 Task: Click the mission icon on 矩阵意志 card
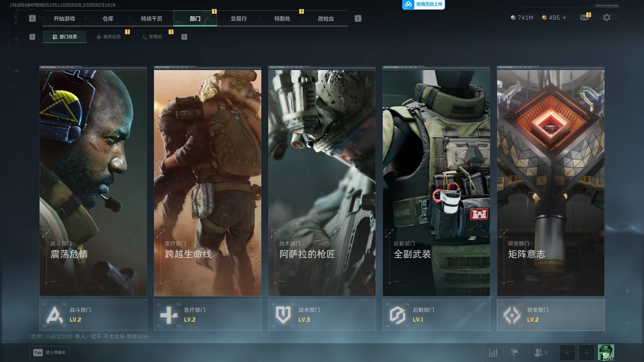tap(504, 233)
